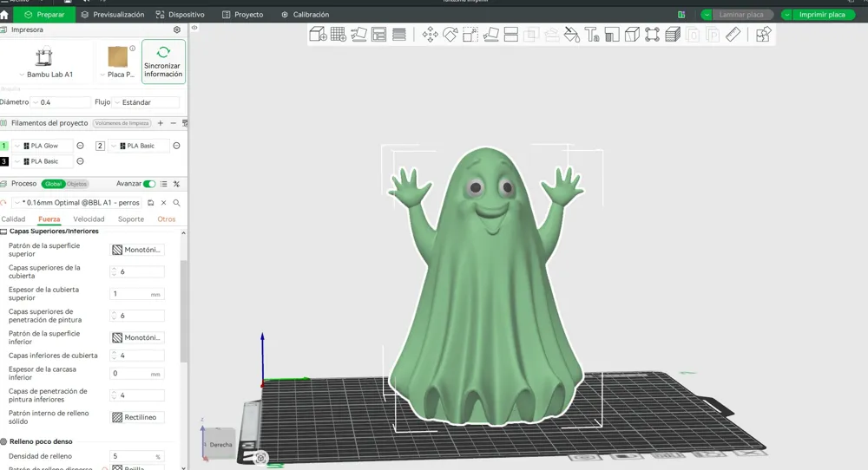
Task: Click the camera icon below the view cube
Action: 260,458
